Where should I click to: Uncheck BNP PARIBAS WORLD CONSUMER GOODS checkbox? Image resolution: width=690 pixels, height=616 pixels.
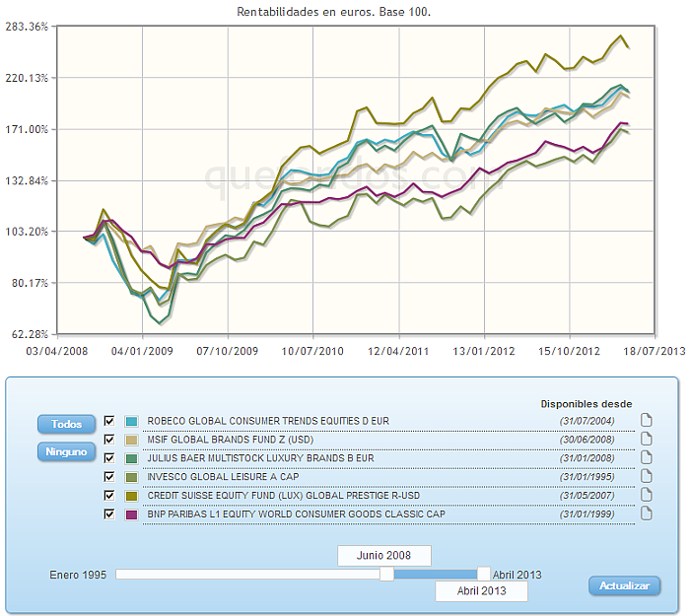tap(109, 514)
